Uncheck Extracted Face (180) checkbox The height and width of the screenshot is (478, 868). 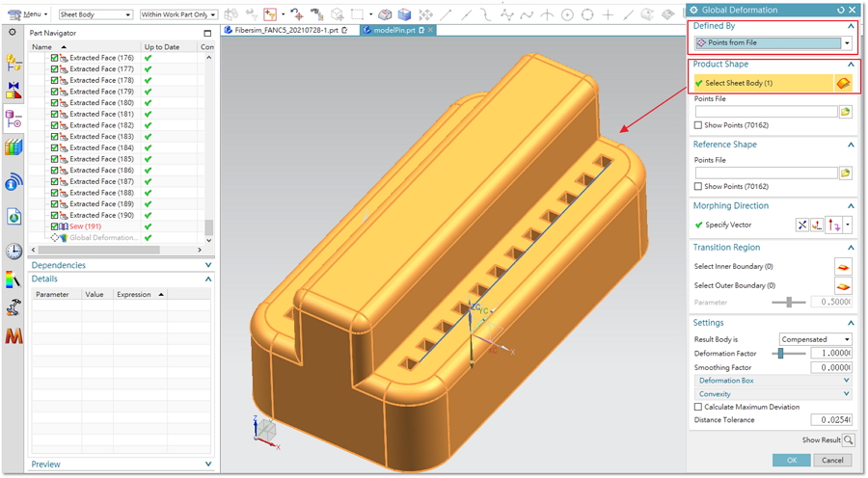click(x=54, y=103)
